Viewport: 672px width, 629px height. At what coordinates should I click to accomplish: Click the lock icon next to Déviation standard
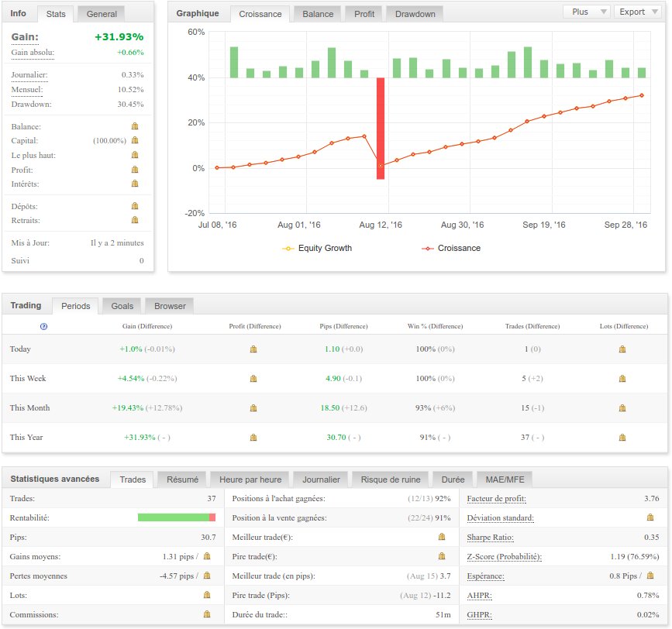[650, 517]
